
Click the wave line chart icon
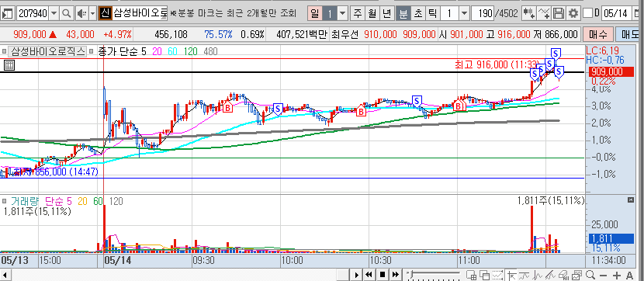(538, 275)
